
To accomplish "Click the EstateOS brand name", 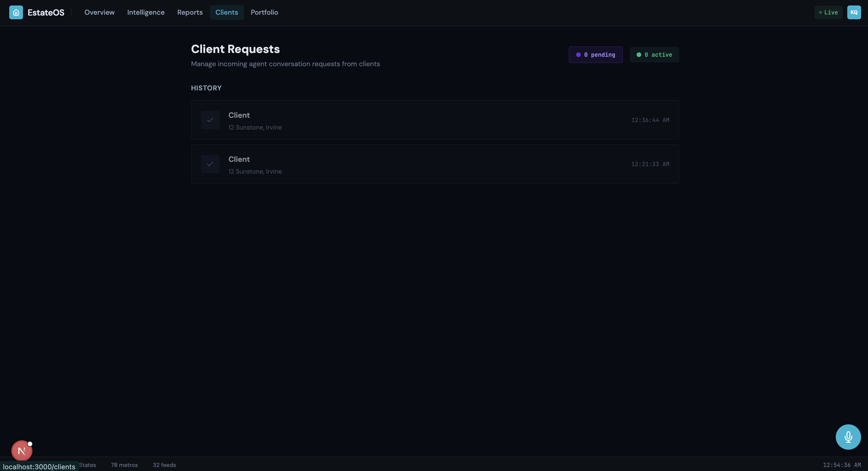I will point(46,12).
